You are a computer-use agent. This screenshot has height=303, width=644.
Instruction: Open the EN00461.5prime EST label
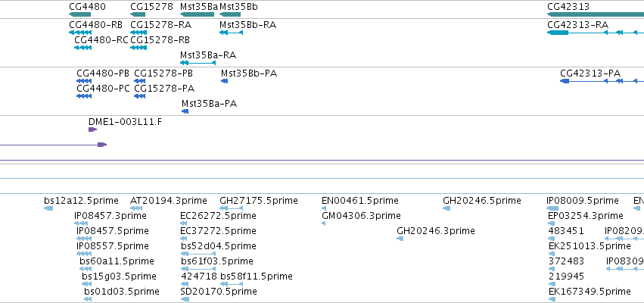click(x=360, y=201)
